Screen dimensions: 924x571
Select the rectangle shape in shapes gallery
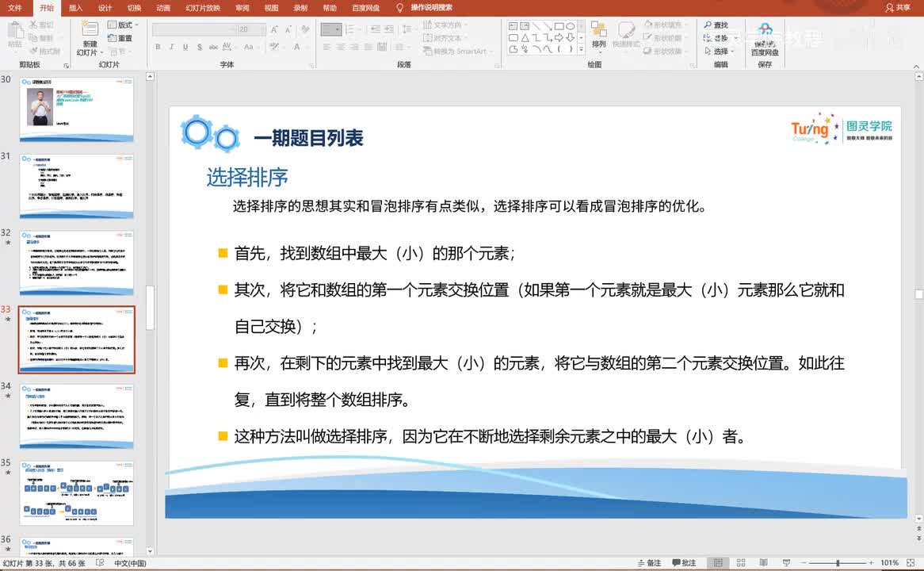559,26
